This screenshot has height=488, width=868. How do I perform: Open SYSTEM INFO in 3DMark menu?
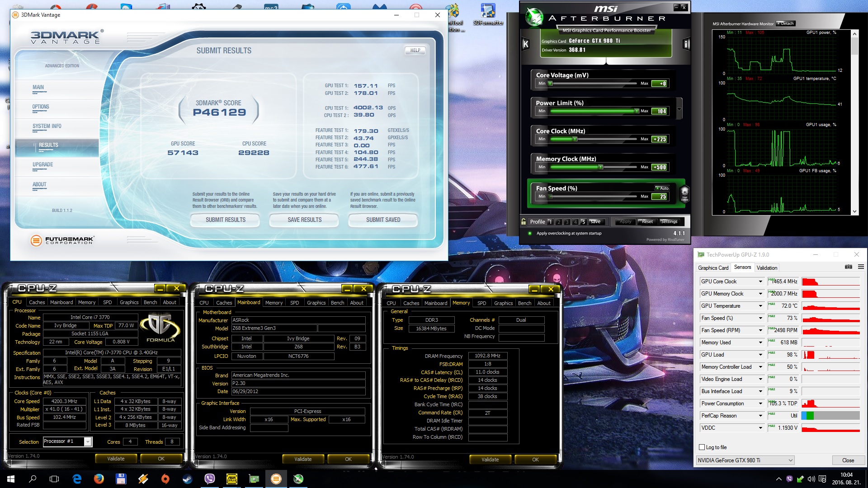(47, 126)
